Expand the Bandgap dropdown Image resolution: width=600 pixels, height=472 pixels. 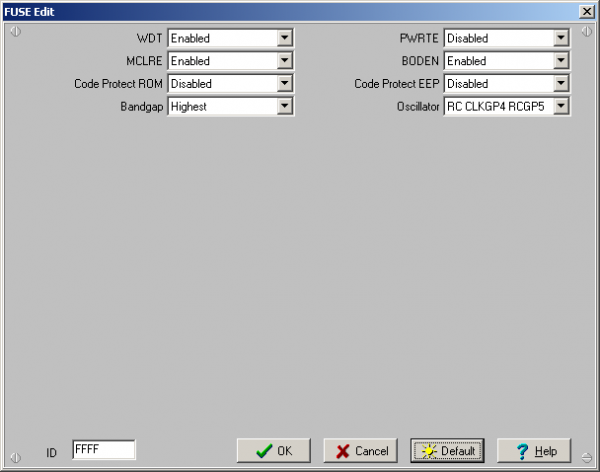pyautogui.click(x=285, y=105)
